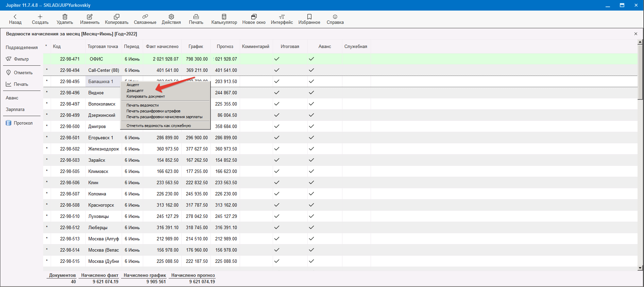The image size is (644, 287).
Task: Click the Комментарий column header
Action: [256, 46]
